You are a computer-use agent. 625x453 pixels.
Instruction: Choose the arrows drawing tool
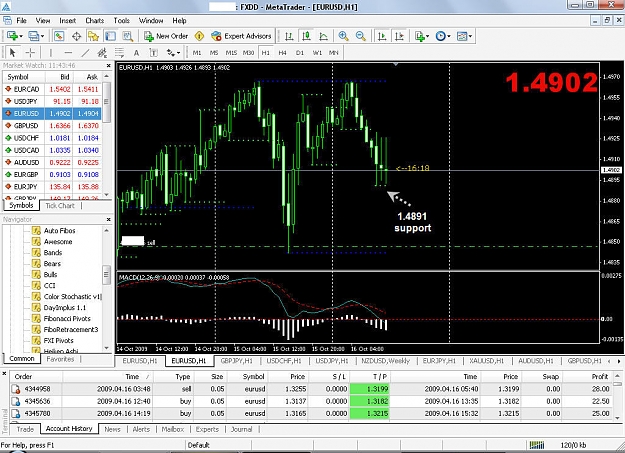click(171, 53)
